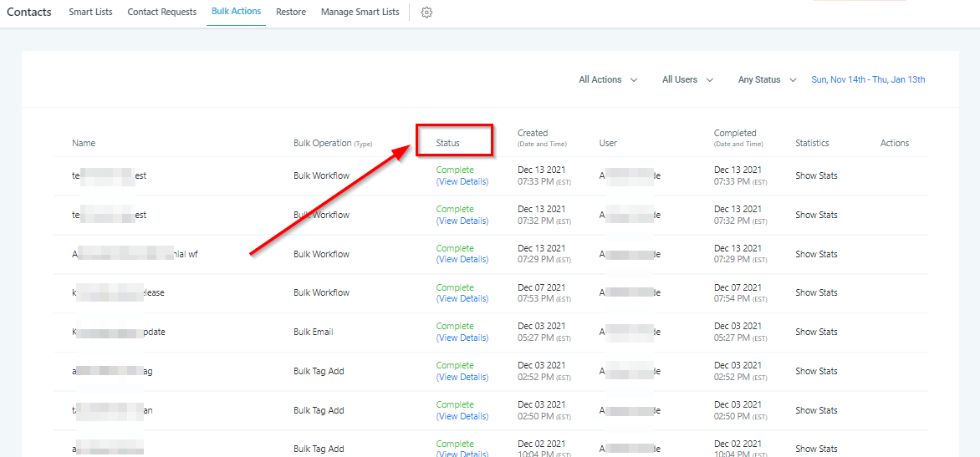Click the Created column header
Screen dimensions: 980x457
pos(533,134)
